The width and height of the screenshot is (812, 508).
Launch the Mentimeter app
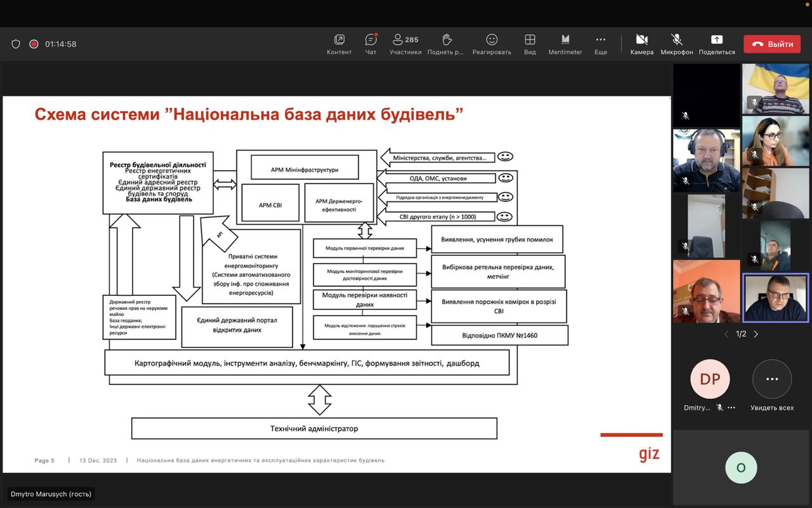click(x=565, y=44)
